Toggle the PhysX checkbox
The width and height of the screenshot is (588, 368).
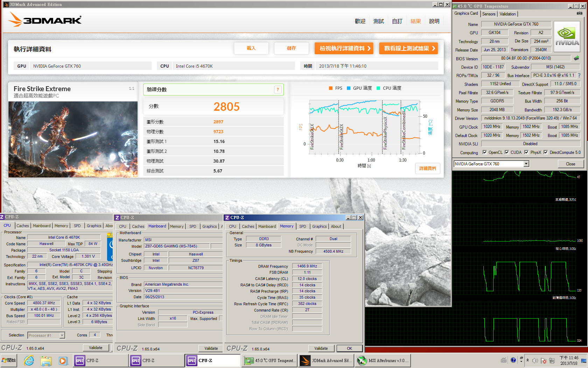point(526,152)
